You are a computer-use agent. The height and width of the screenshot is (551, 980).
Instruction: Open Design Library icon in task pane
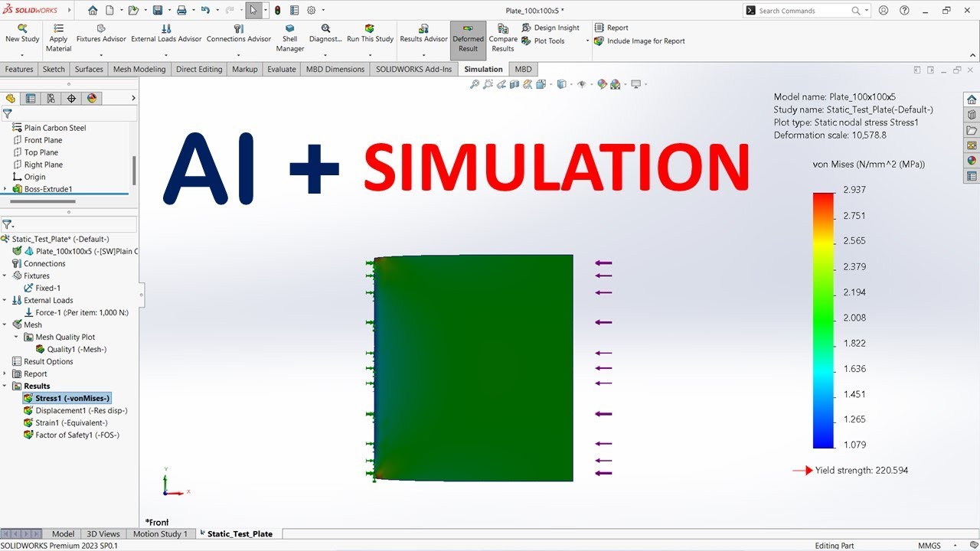[x=972, y=115]
